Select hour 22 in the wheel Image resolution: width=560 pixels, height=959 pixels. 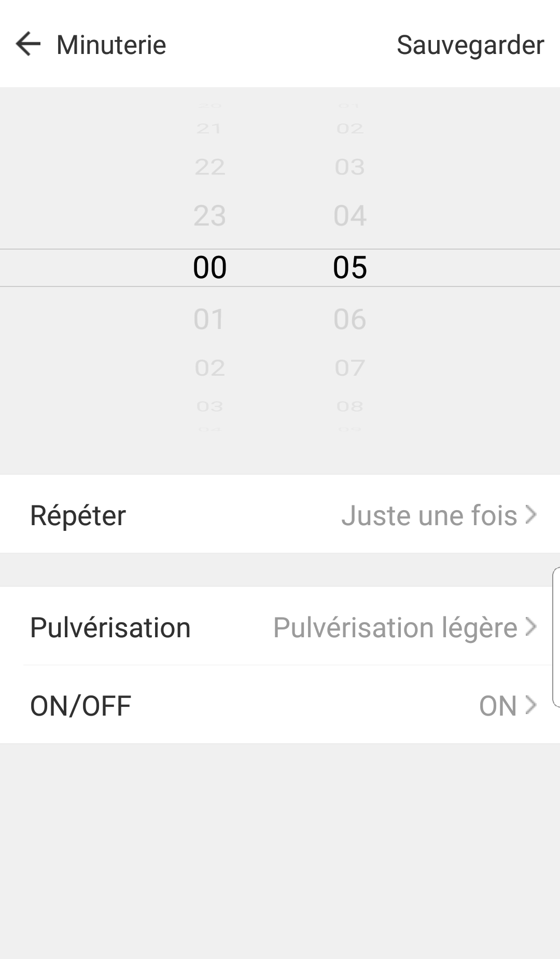209,167
